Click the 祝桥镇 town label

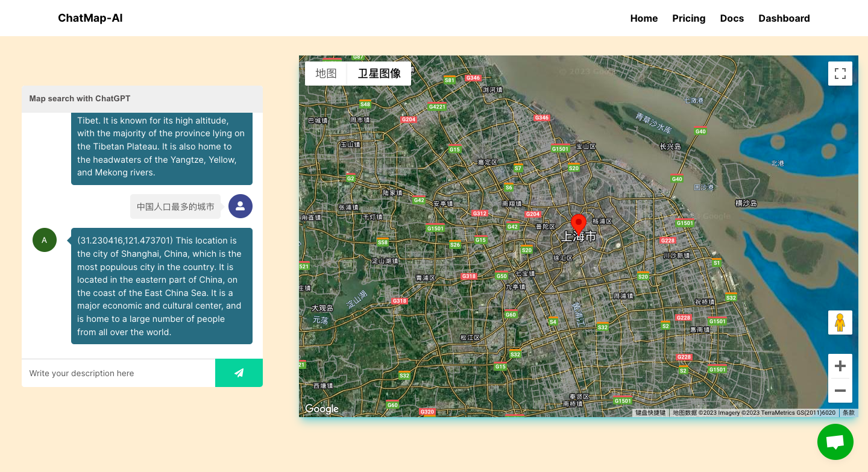(704, 302)
